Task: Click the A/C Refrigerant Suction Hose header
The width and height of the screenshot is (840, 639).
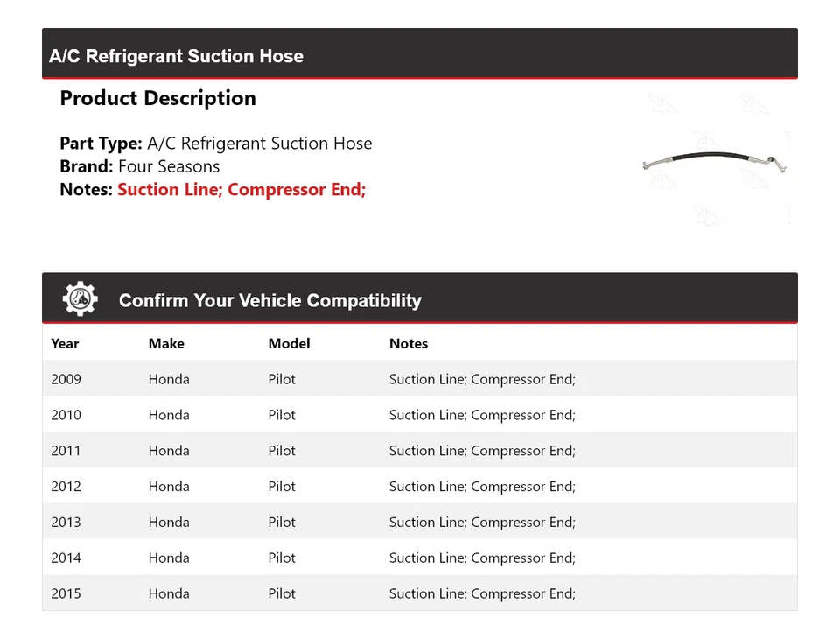Action: [177, 56]
